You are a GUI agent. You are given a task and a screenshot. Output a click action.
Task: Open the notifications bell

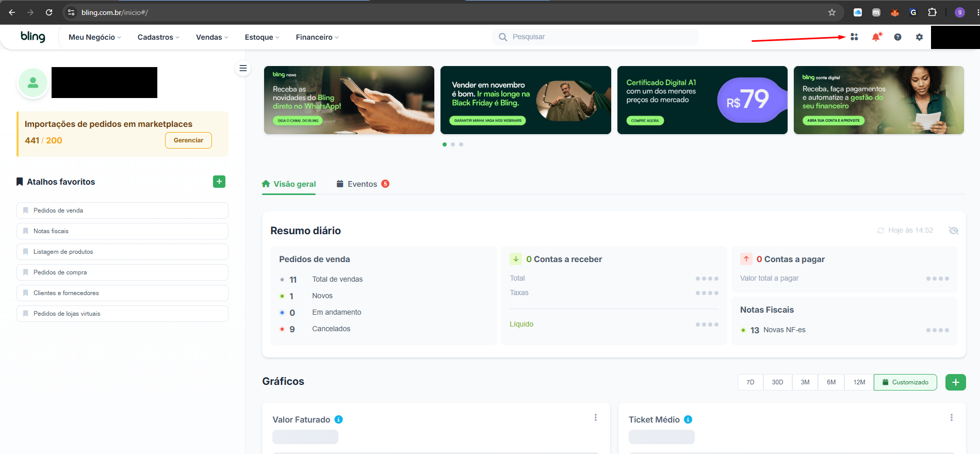(x=876, y=37)
